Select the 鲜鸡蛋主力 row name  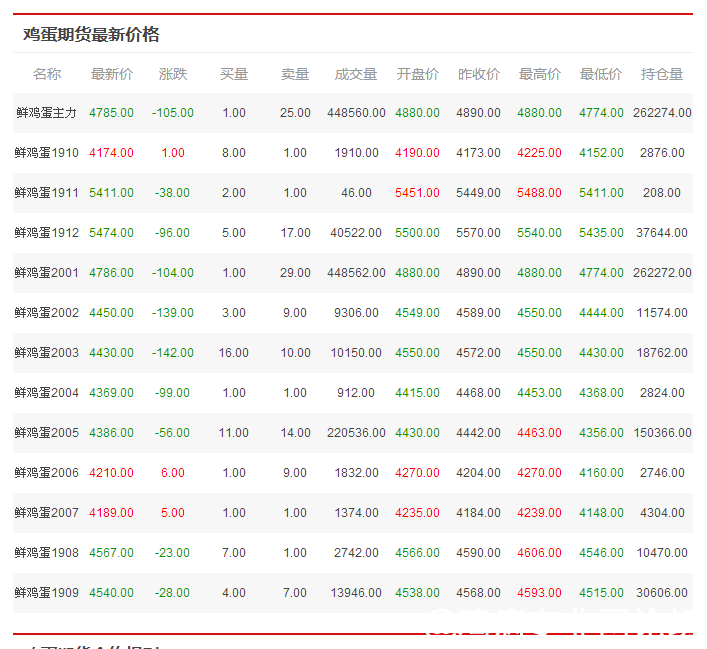coord(47,113)
